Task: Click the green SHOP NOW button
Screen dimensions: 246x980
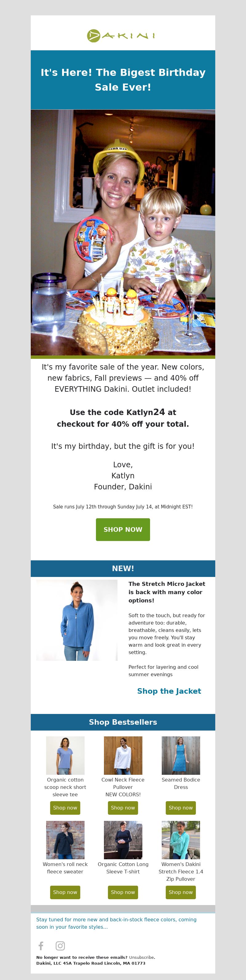Action: (x=123, y=529)
